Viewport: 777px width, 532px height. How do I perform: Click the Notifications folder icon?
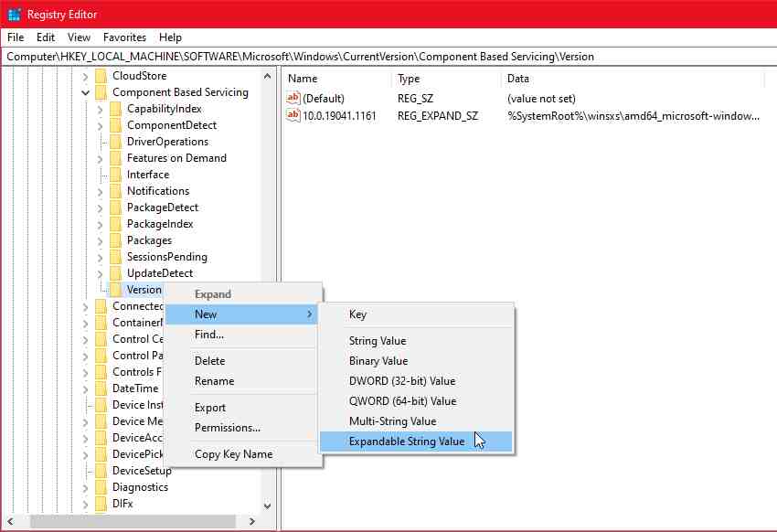[x=115, y=191]
